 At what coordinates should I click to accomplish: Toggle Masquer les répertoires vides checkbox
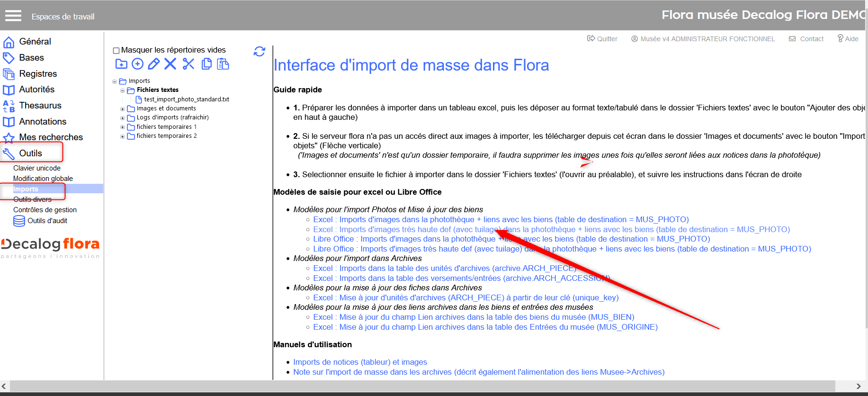pyautogui.click(x=116, y=50)
